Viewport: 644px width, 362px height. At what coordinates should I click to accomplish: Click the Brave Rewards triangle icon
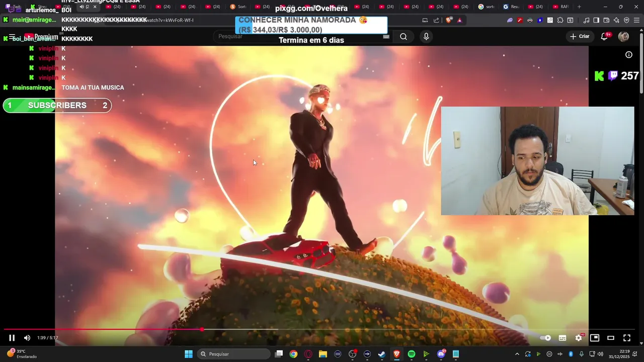pos(459,20)
